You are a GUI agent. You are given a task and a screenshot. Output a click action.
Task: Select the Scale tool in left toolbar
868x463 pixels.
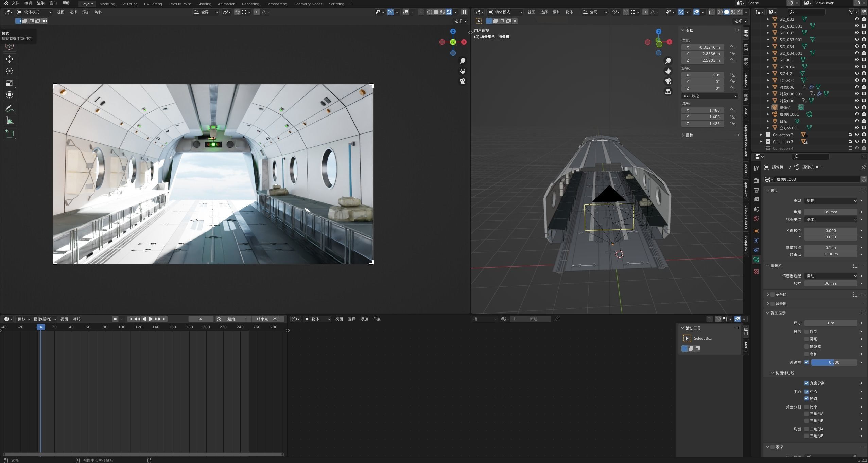[x=10, y=83]
